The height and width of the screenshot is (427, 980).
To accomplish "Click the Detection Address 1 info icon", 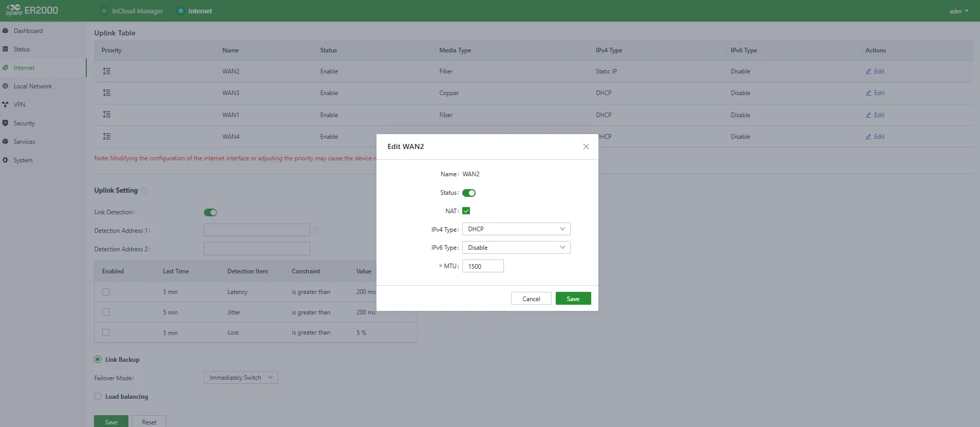I will click(x=316, y=230).
